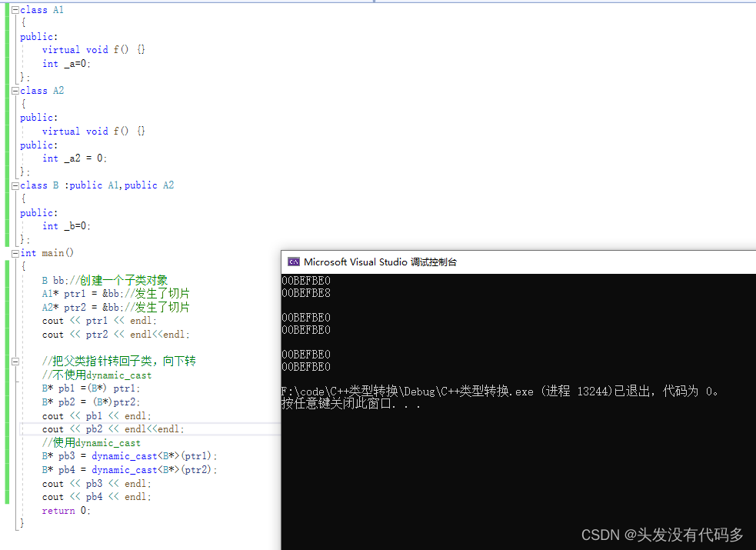Click 'cout << ptr2 << endl<<endl;' line
756x550 pixels.
[115, 334]
